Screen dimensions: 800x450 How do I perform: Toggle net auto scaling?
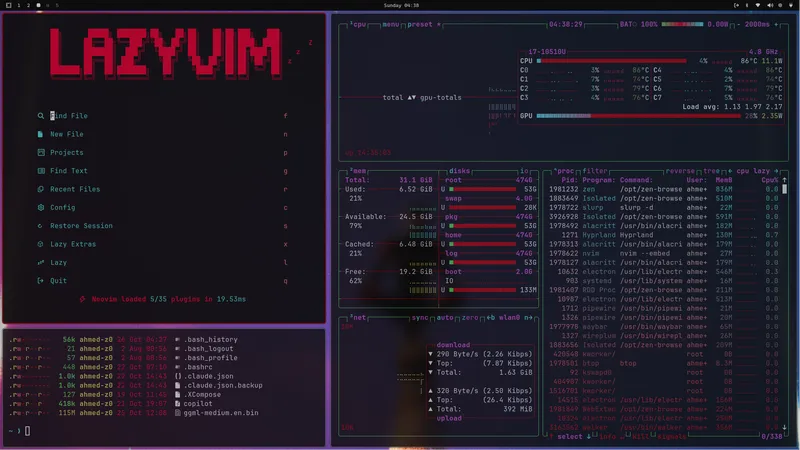click(x=445, y=317)
